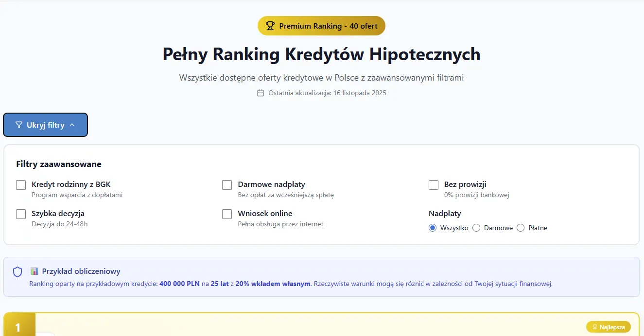Screen dimensions: 644x336
Task: Check the Wniosek online filter
Action: click(x=227, y=214)
